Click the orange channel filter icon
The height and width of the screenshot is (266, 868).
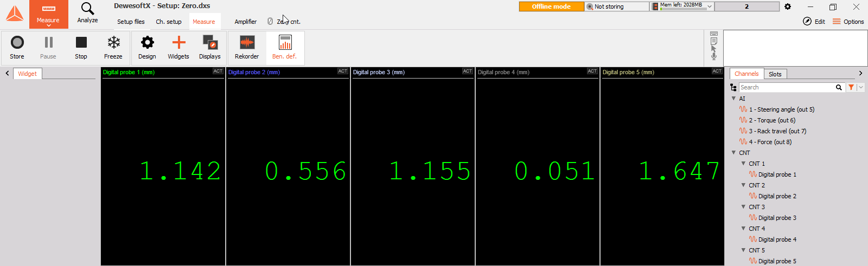[x=851, y=87]
